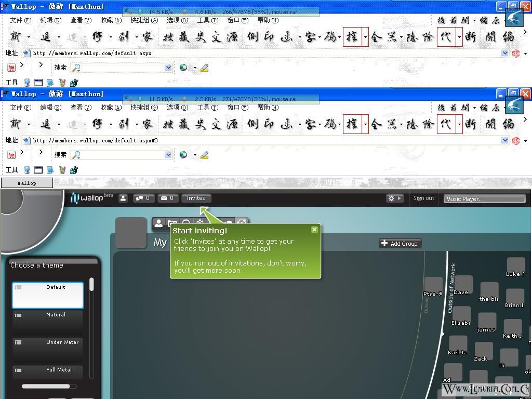The height and width of the screenshot is (399, 532).
Task: Open the 选项(O) menu in lower Maxthon window
Action: [178, 108]
